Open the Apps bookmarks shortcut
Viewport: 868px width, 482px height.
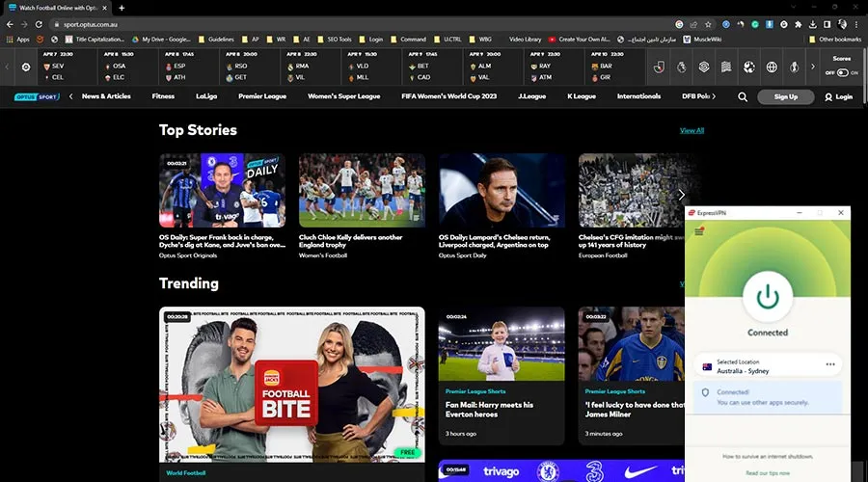tap(17, 40)
